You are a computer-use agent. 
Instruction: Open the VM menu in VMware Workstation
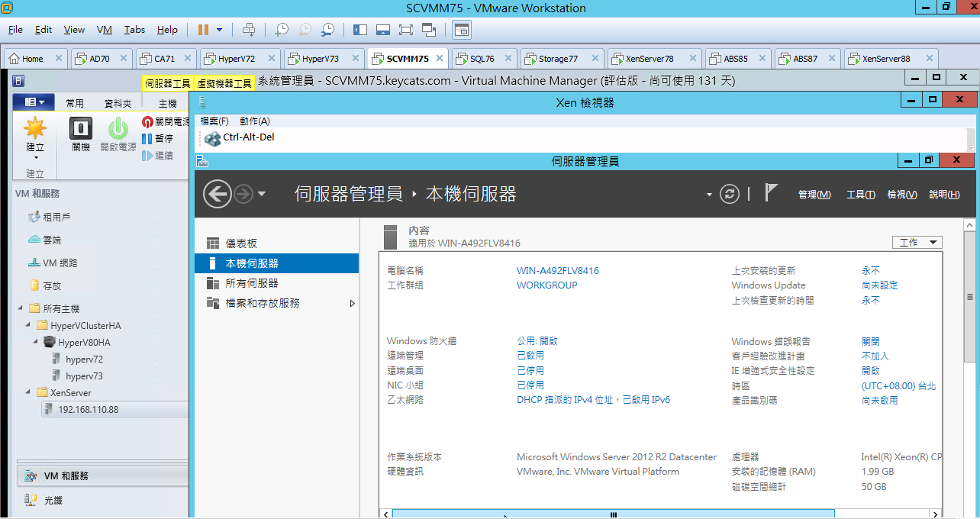105,30
